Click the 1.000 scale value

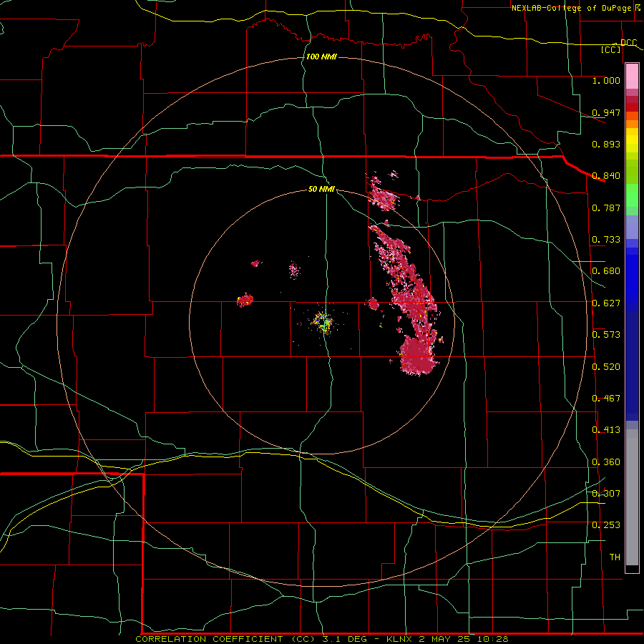tap(606, 80)
